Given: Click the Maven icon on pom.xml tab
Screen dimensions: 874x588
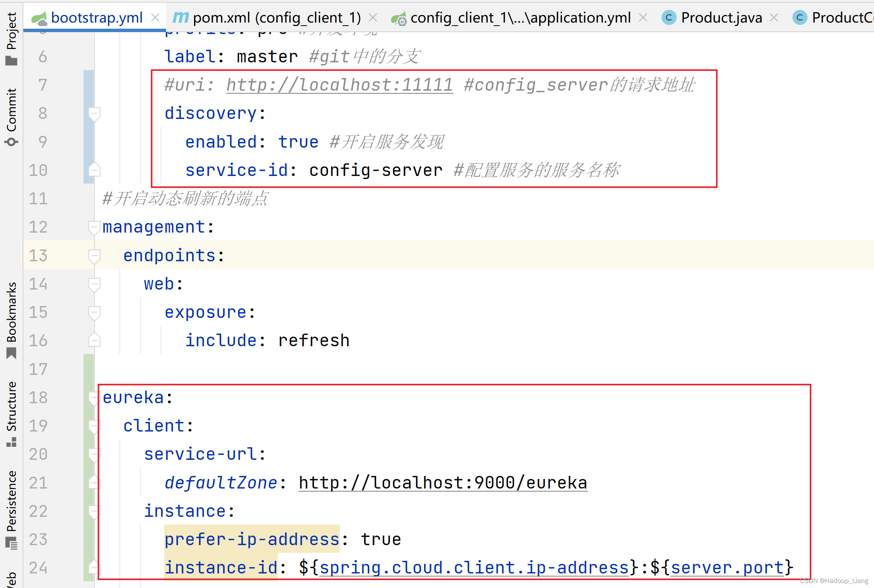Looking at the screenshot, I should (180, 17).
